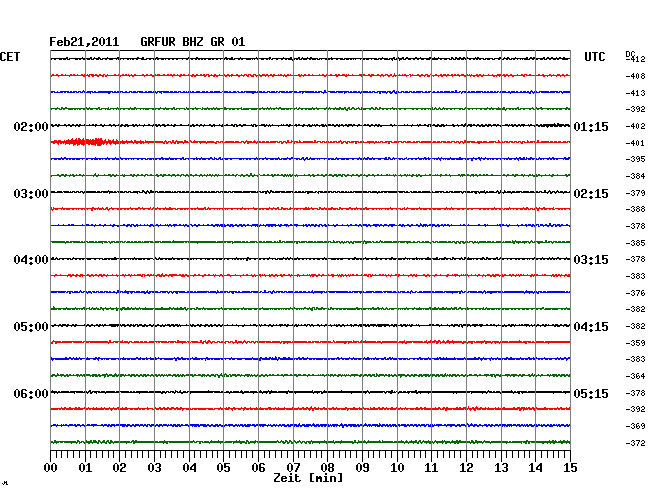Click the UTC time zone label

pos(595,57)
